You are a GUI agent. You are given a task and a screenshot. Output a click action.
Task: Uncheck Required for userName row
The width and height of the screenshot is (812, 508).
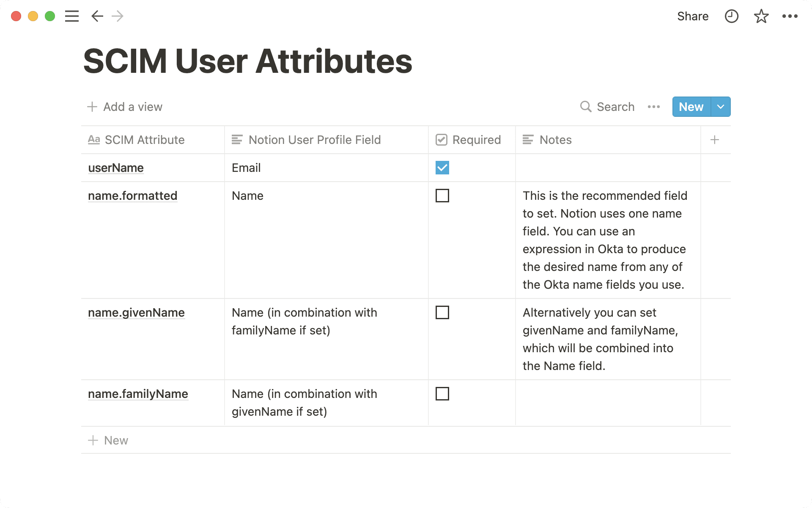[x=442, y=168]
